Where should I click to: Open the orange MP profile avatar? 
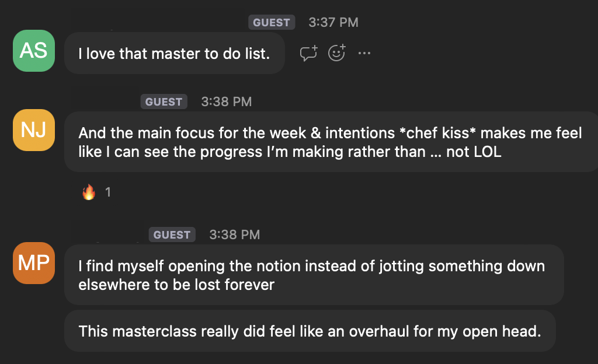pos(33,263)
